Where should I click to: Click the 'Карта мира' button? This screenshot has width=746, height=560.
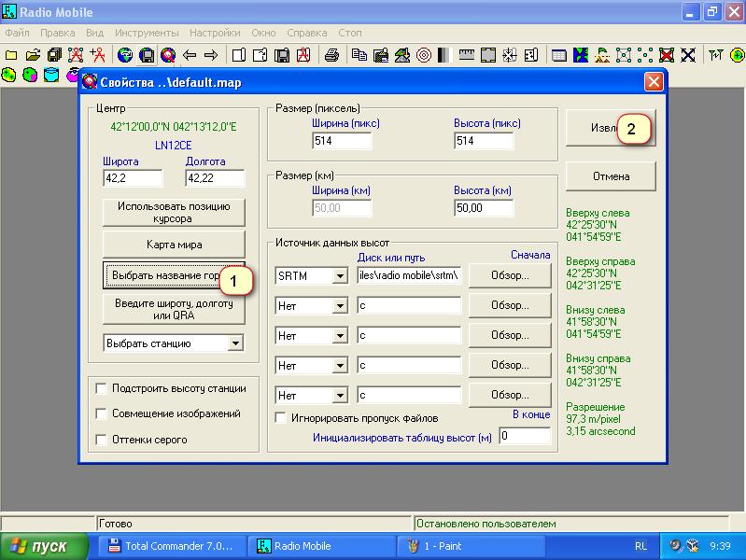tap(174, 245)
